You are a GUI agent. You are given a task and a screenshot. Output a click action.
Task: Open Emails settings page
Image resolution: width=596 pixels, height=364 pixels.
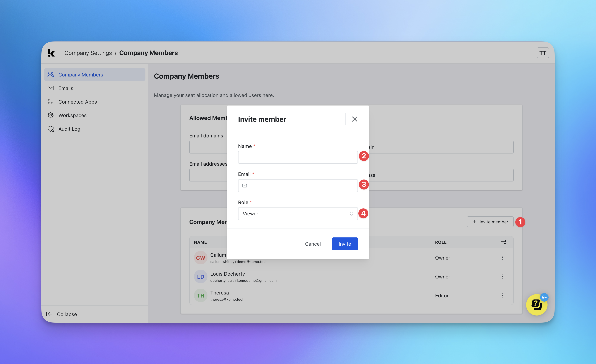pyautogui.click(x=66, y=88)
